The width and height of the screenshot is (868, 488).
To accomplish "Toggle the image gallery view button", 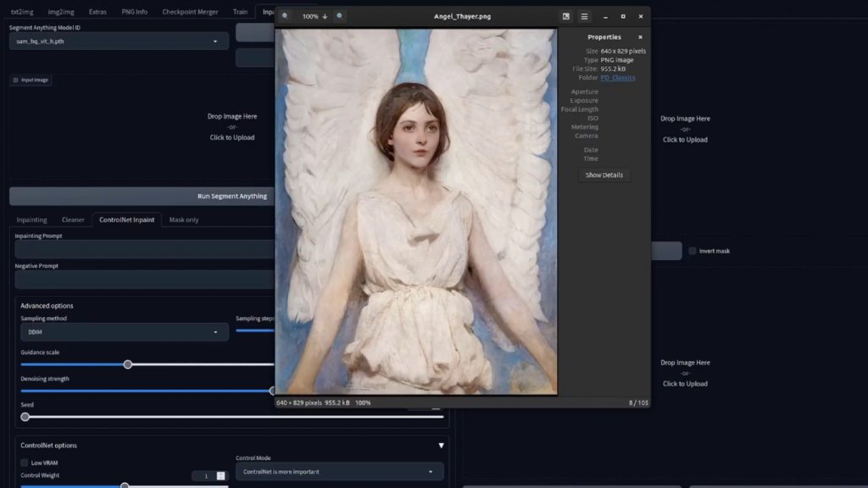I will 565,16.
